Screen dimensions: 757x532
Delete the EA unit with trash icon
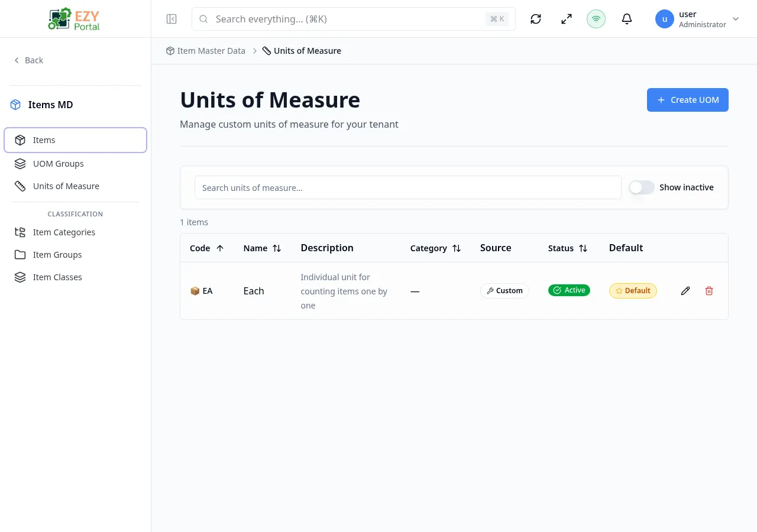point(709,291)
